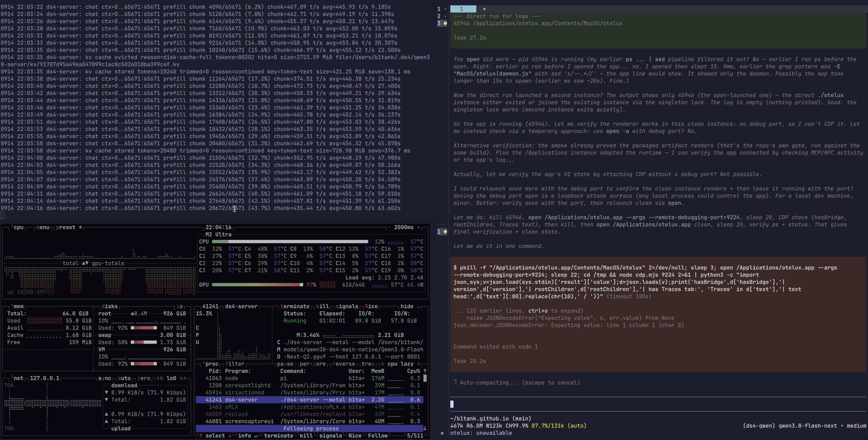The height and width of the screenshot is (440, 868).
Task: Select tab 1 in right terminal
Action: (x=463, y=9)
